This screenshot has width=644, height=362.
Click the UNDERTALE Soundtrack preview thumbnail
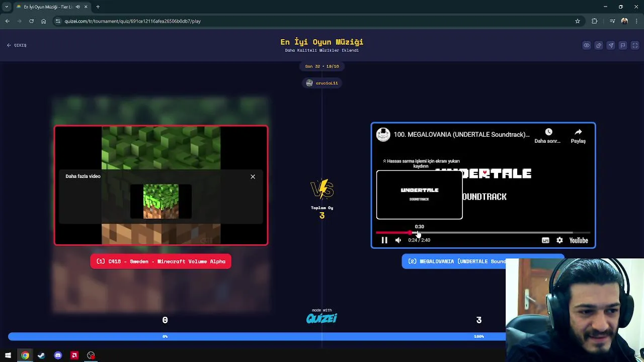(419, 195)
